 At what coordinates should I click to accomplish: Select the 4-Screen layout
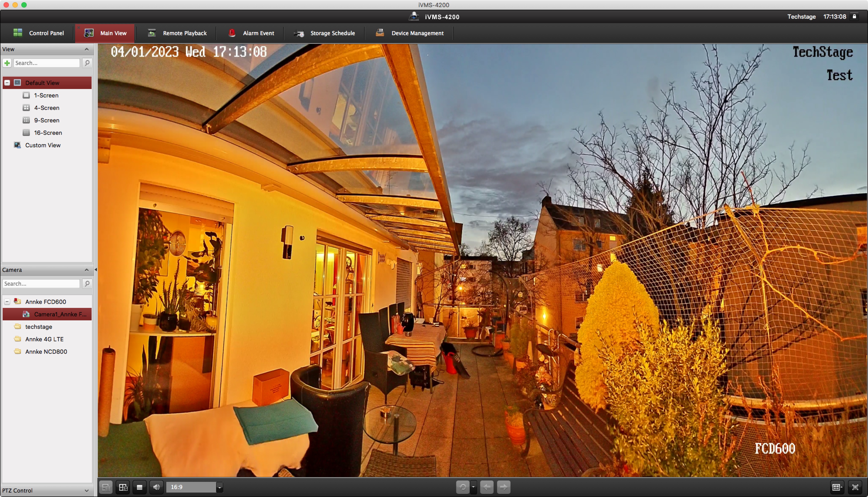click(x=46, y=108)
